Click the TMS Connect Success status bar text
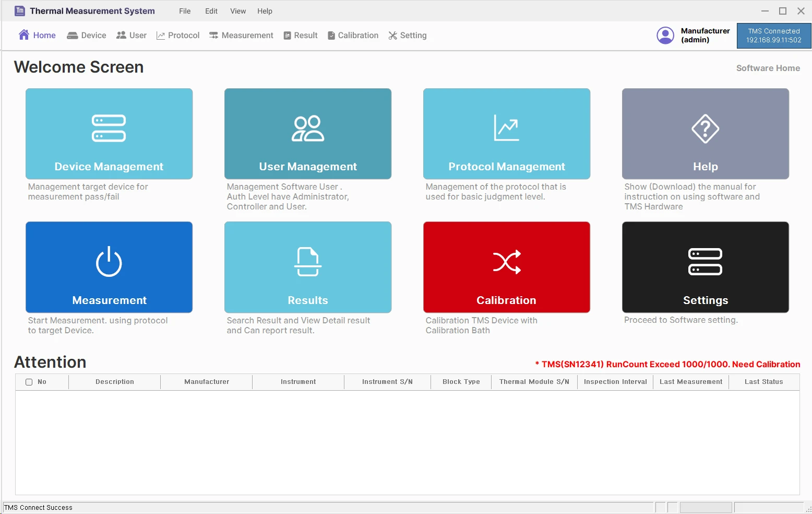The image size is (812, 514). 38,508
